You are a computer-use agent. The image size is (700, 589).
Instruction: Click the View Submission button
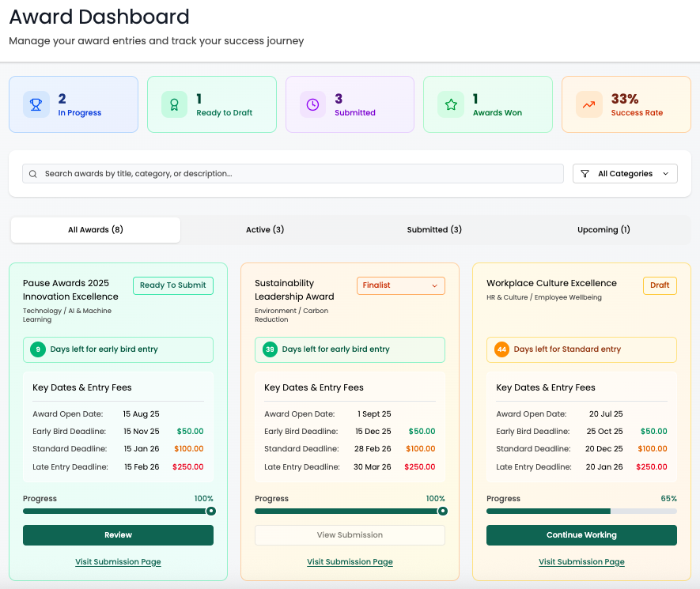[x=350, y=535]
